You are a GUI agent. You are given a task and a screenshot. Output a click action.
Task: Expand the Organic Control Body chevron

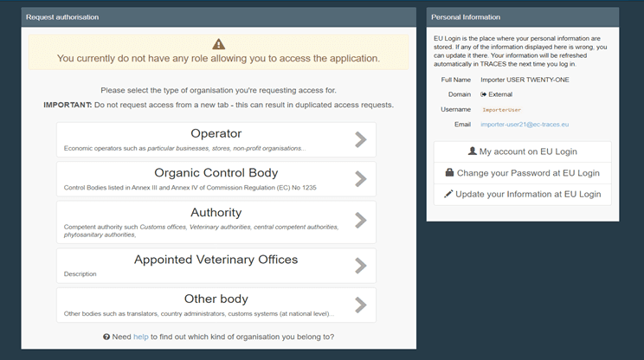[361, 179]
